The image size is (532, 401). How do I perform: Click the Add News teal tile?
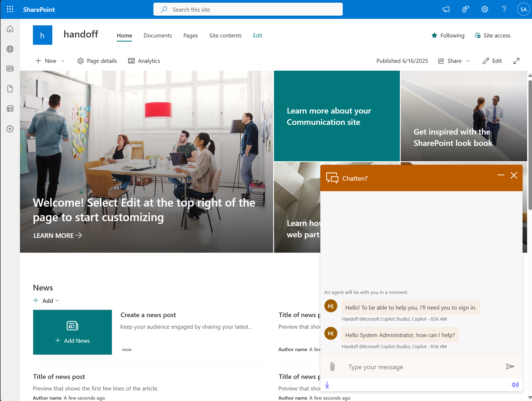tap(73, 332)
